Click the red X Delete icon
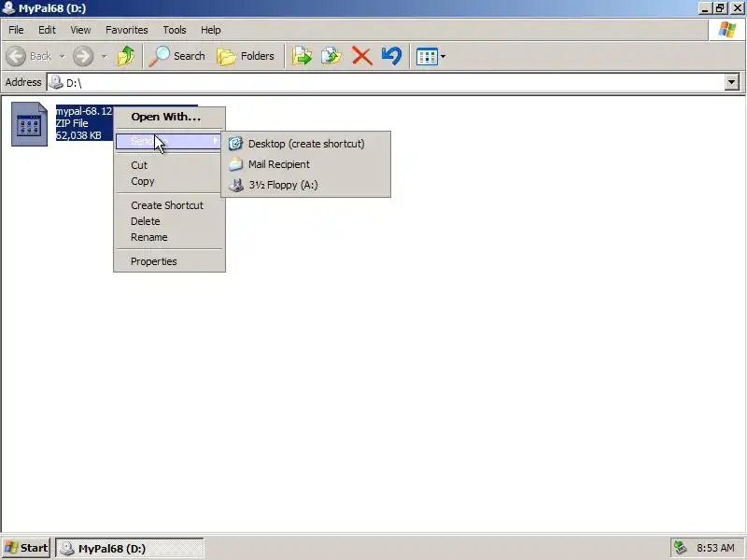Screen dimensions: 747x560 [361, 56]
